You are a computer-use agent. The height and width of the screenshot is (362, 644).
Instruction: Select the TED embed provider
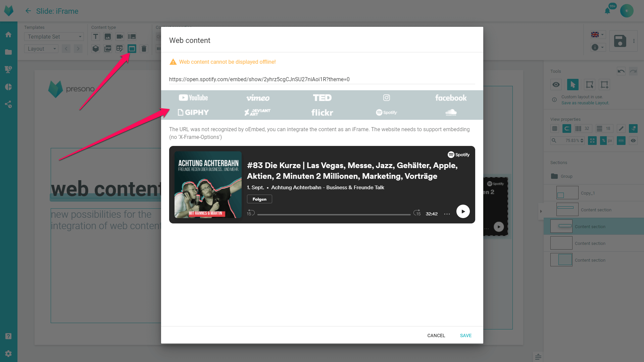[322, 98]
